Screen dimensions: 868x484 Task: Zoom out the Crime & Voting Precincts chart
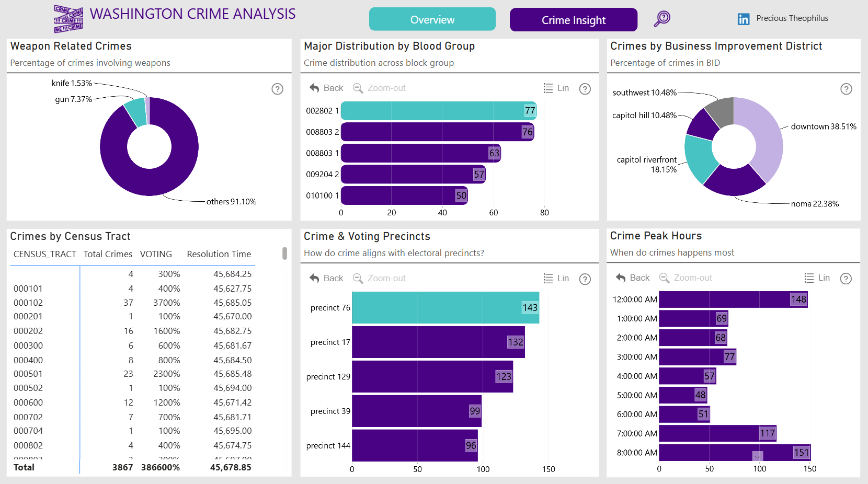pos(379,278)
